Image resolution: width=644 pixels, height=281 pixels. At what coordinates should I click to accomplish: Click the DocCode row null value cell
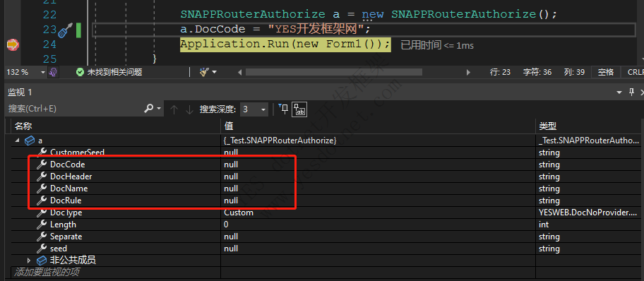click(x=378, y=165)
